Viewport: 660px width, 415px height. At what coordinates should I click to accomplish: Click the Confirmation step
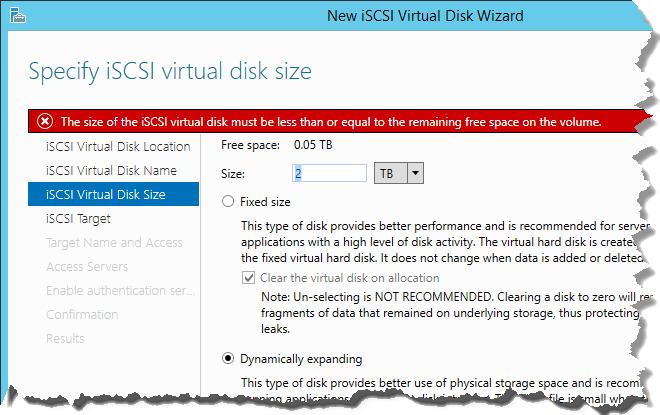[x=82, y=314]
